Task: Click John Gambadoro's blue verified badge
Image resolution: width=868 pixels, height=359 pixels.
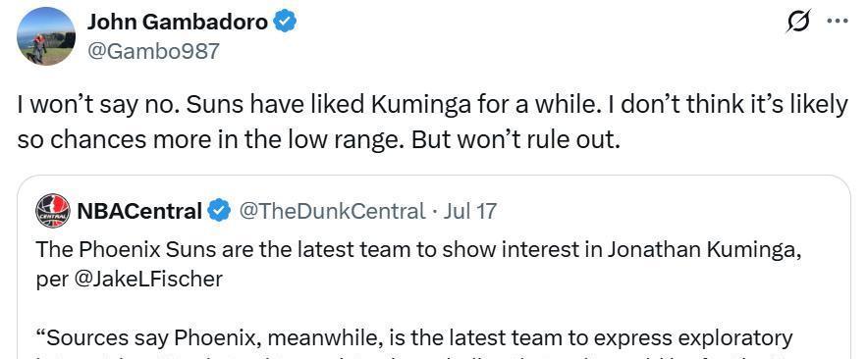Action: click(x=285, y=23)
